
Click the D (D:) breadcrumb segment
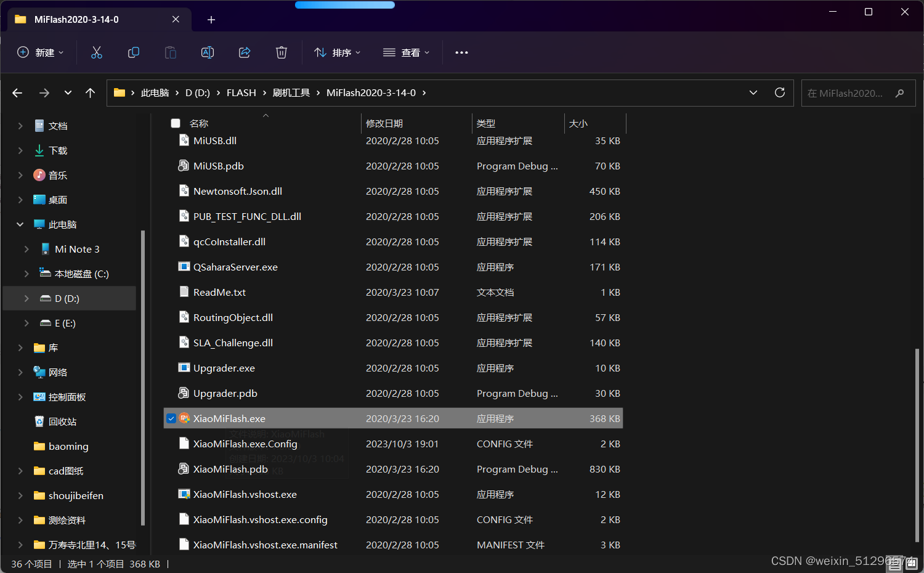[198, 92]
